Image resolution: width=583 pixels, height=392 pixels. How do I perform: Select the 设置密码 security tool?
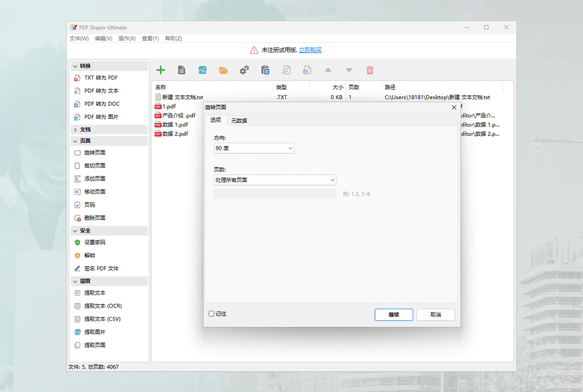tap(96, 243)
